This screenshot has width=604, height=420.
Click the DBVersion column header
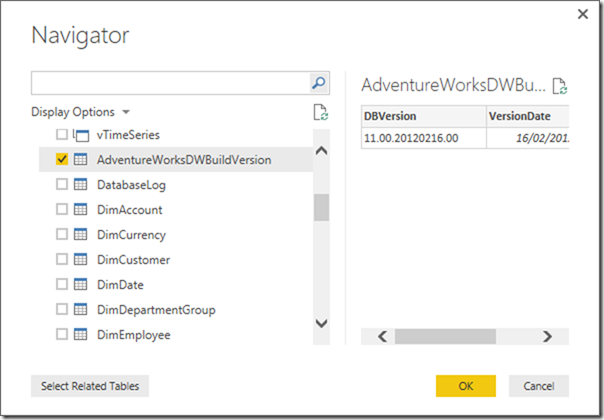[424, 116]
